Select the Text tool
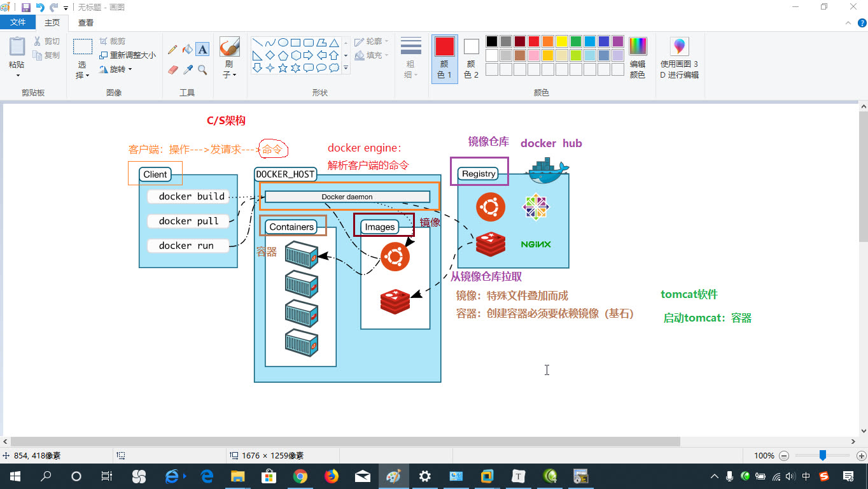This screenshot has width=868, height=489. (x=202, y=48)
